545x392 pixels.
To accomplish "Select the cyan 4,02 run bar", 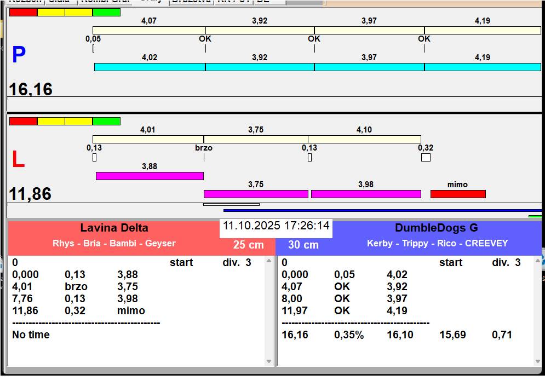I will tap(150, 67).
